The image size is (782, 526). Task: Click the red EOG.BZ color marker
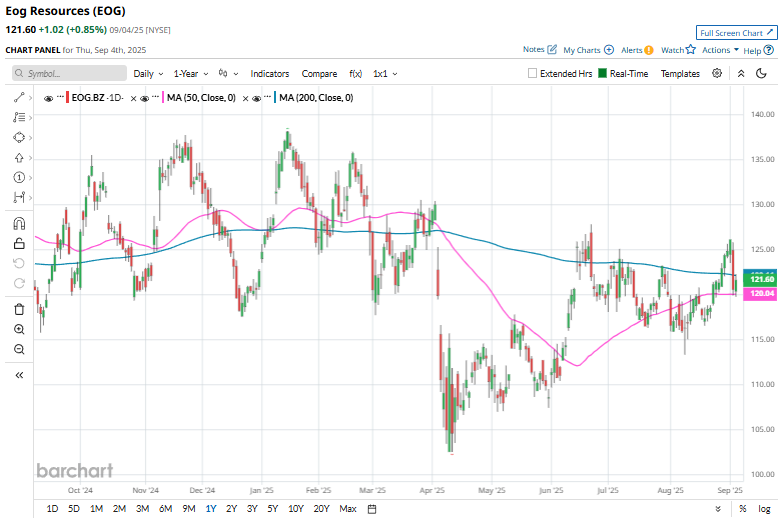(68, 98)
